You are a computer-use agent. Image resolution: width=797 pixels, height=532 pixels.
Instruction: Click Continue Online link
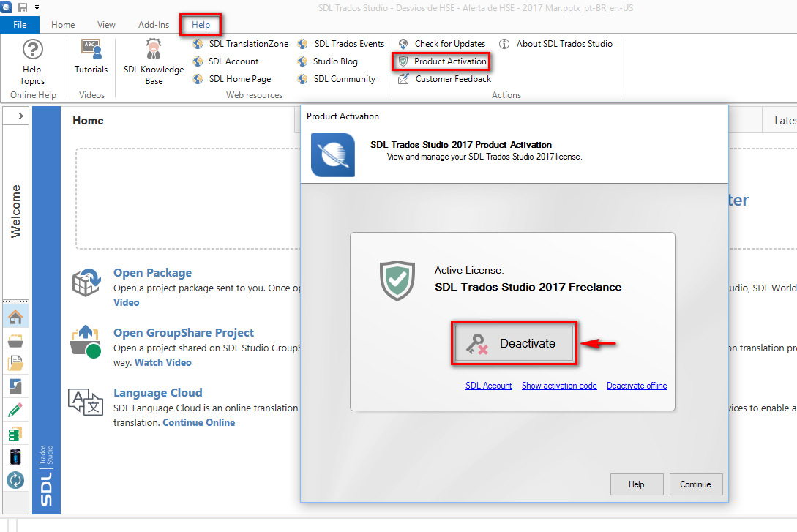coord(199,422)
